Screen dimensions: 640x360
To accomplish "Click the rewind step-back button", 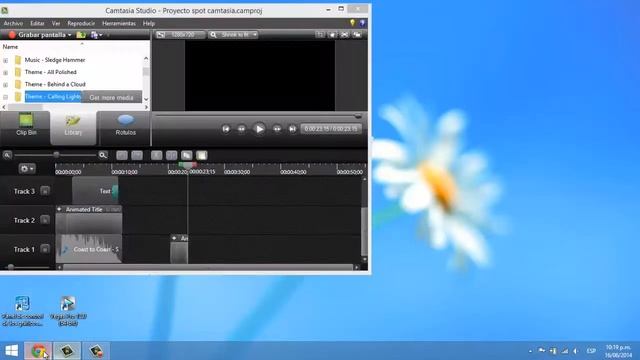I will 241,129.
